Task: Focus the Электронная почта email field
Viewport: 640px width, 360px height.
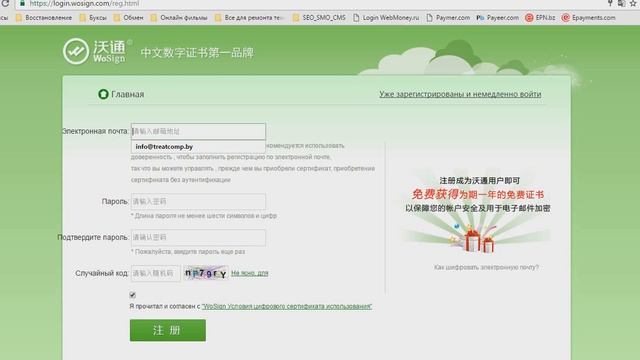Action: [x=198, y=131]
